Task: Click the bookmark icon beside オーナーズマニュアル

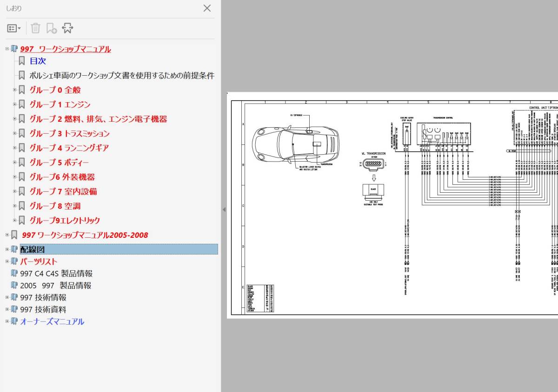Action: [14, 321]
